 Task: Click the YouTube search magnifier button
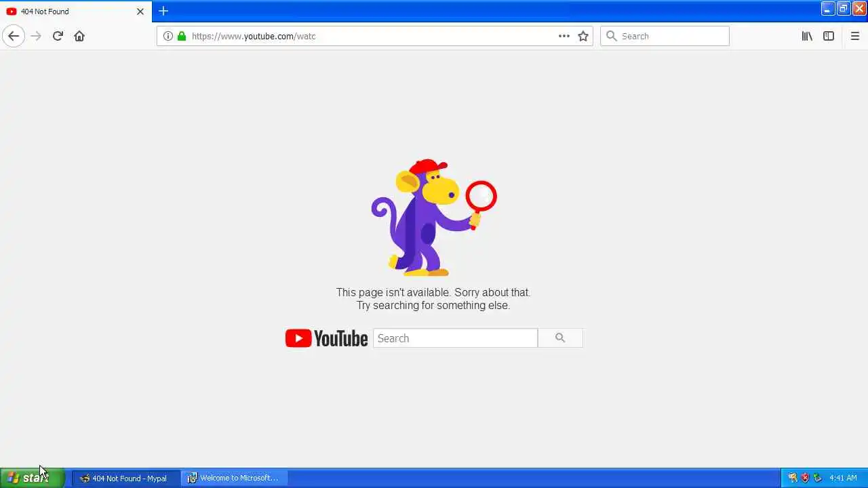pos(560,338)
